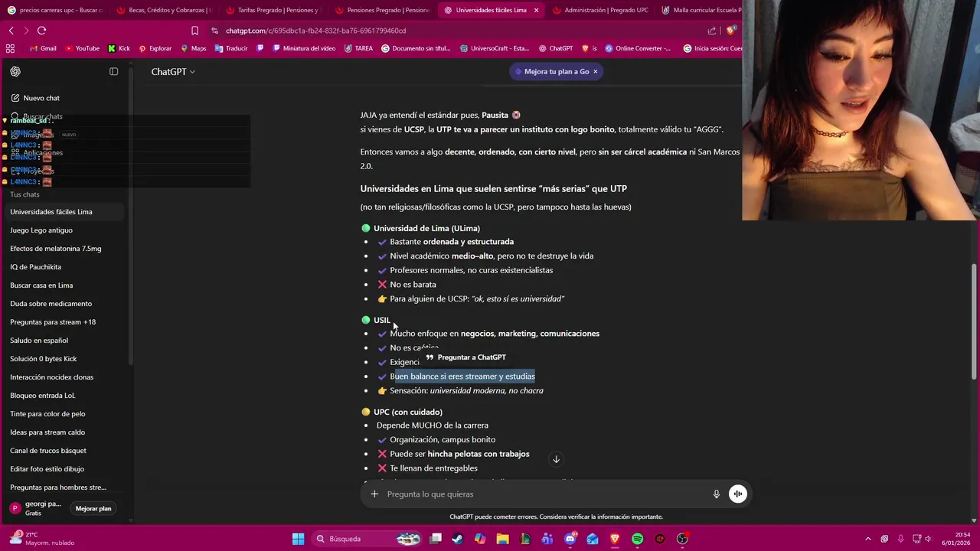Open Kick bookmark
Image resolution: width=980 pixels, height=551 pixels.
(x=119, y=48)
